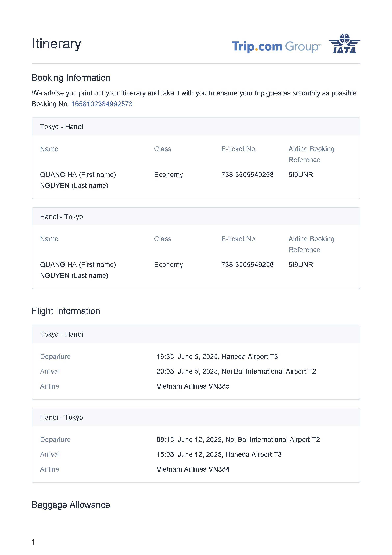
Task: Click the Vietnam Airlines VN385 flight text
Action: [x=193, y=386]
